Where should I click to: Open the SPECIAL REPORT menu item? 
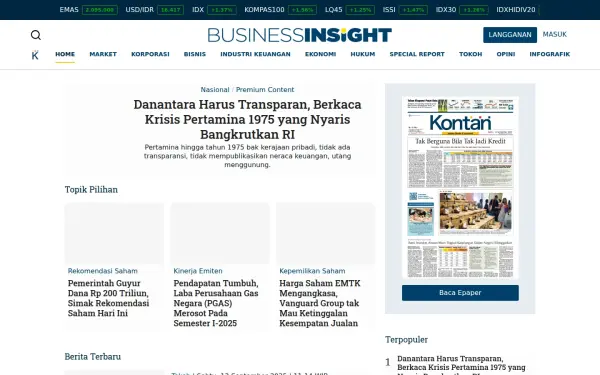click(417, 54)
